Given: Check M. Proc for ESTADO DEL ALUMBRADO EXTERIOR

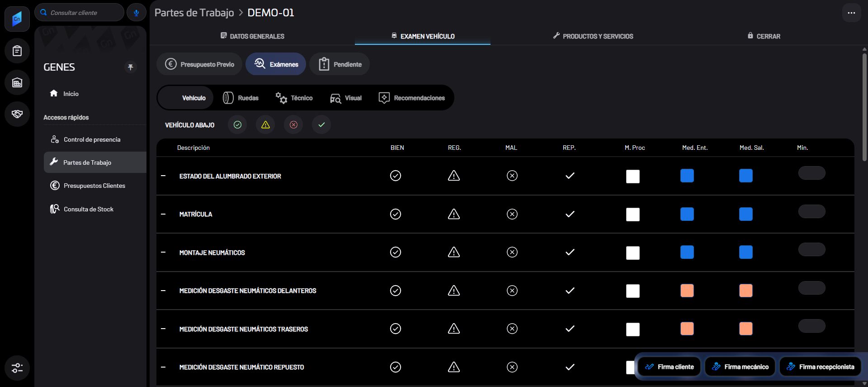Looking at the screenshot, I should point(633,177).
